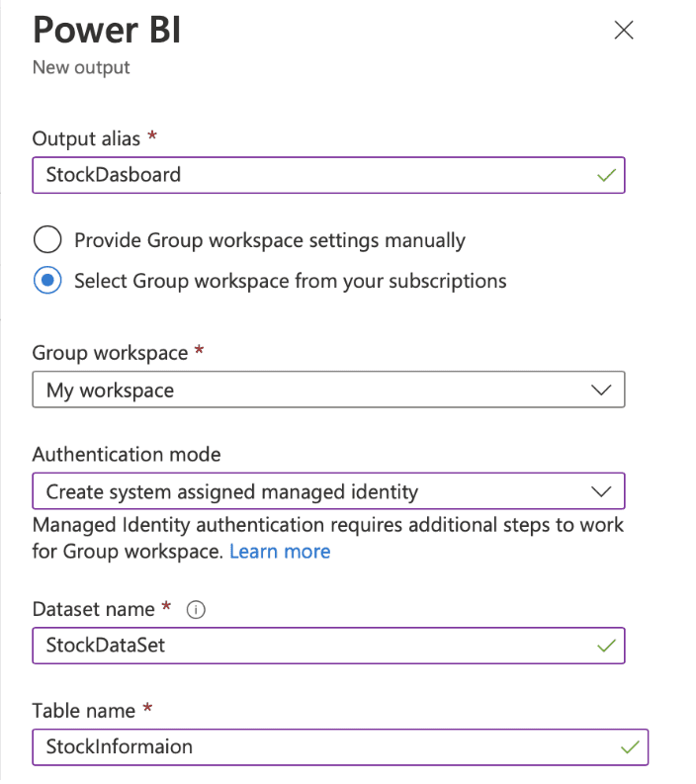Click the Group workspace field label

pos(110,353)
